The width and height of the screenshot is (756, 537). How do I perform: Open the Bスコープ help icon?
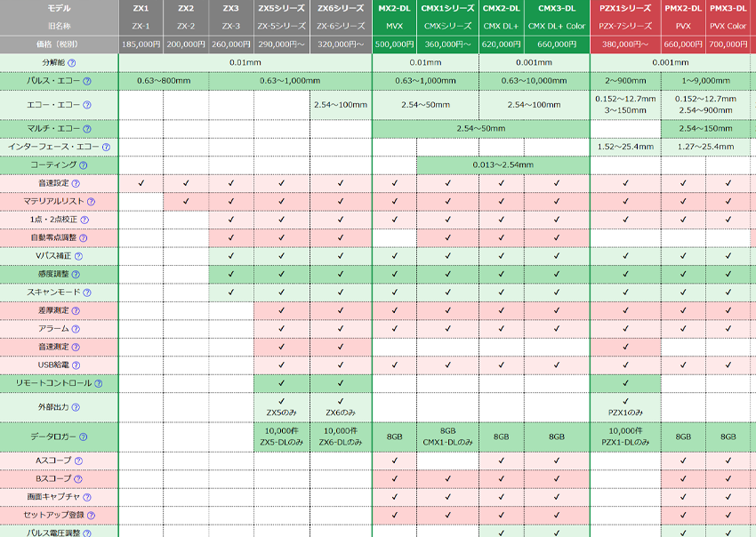tap(78, 479)
